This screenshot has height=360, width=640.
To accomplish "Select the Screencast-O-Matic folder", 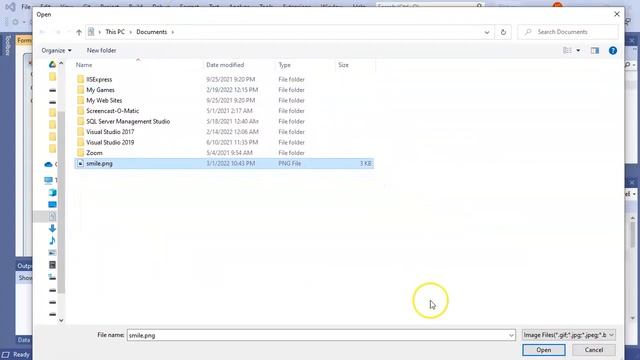I will 113,111.
